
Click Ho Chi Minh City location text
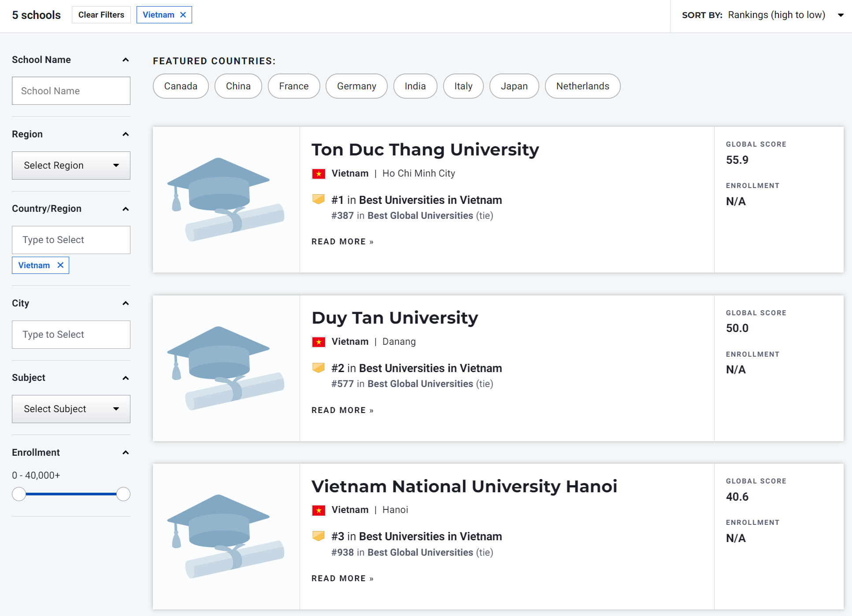[x=419, y=173]
